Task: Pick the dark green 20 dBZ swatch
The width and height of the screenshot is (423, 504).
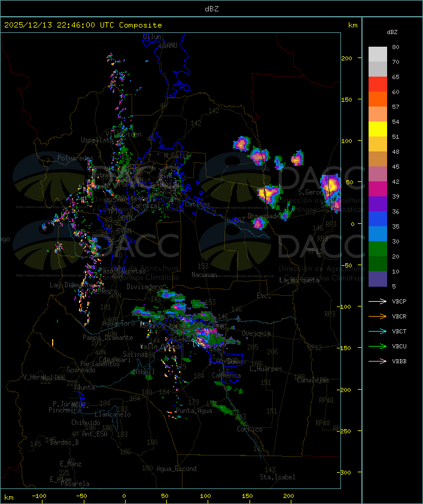Action: point(378,263)
